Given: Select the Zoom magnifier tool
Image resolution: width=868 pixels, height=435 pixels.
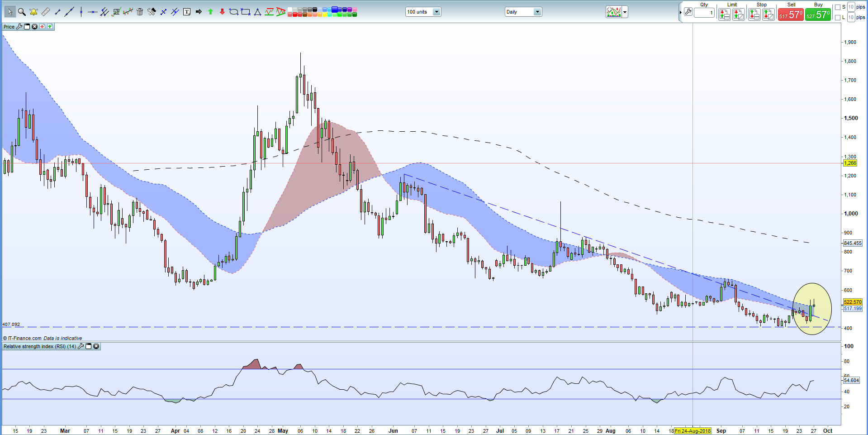Looking at the screenshot, I should (22, 12).
